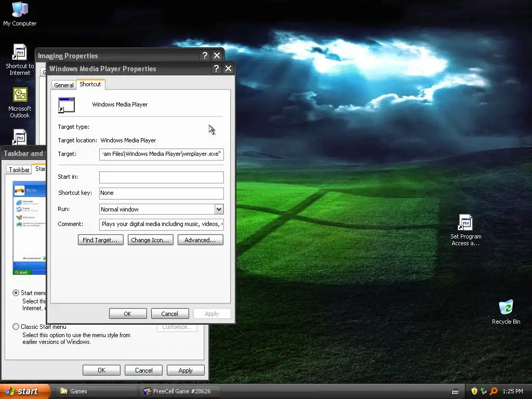Click the help question mark in Media Player Properties
The width and height of the screenshot is (532, 399).
coord(216,69)
